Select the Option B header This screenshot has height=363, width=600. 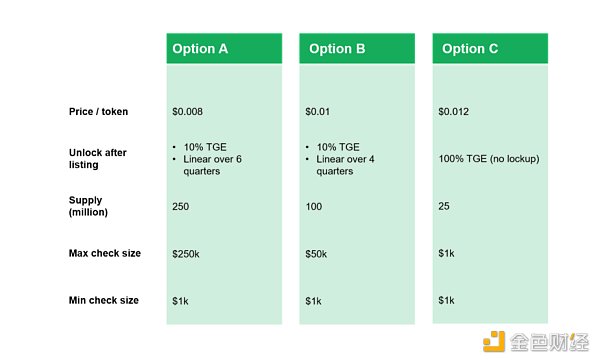click(x=357, y=49)
